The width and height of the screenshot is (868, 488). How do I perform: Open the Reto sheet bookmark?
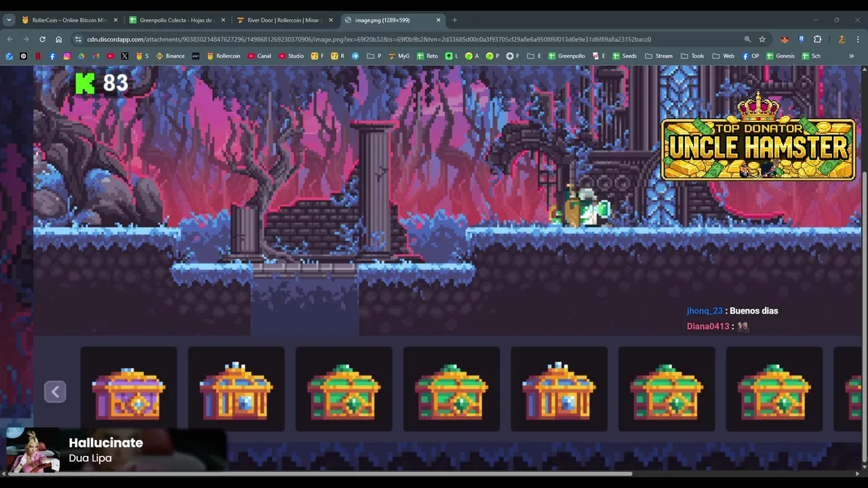pos(427,56)
